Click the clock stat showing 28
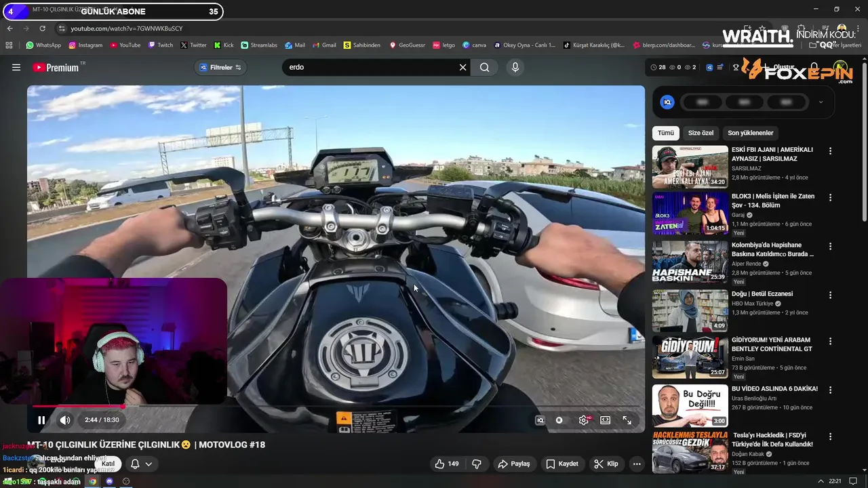This screenshot has height=488, width=868. [658, 67]
